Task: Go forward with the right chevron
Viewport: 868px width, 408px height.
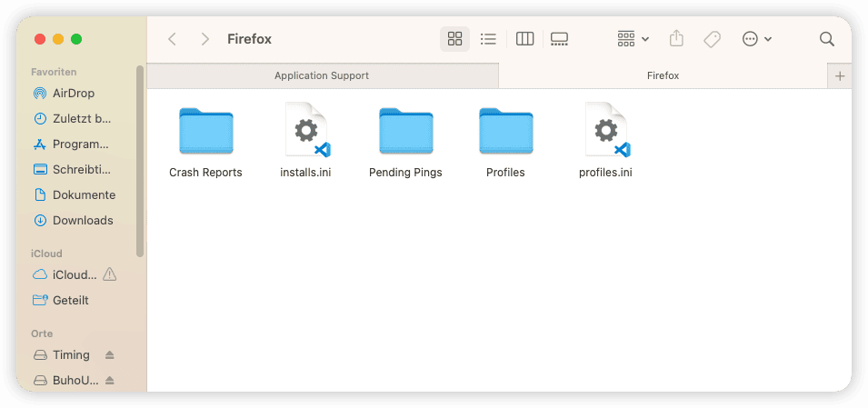Action: click(205, 39)
